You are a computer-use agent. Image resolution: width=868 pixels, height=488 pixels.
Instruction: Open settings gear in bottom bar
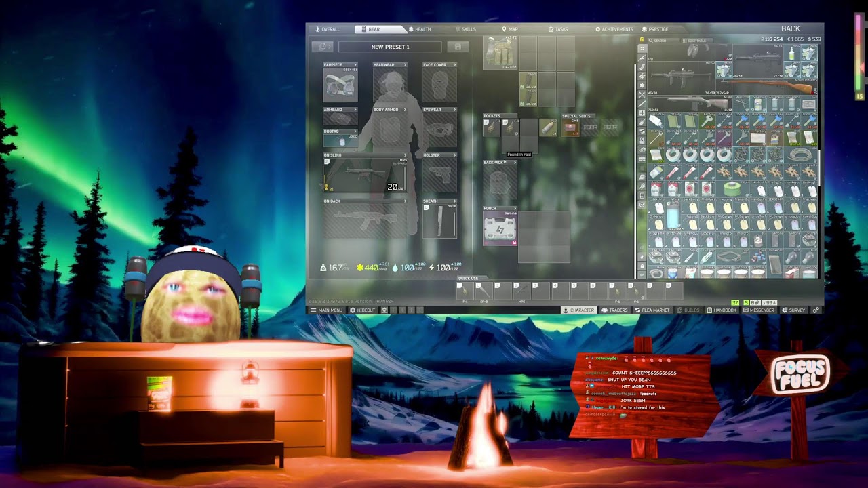(x=816, y=310)
